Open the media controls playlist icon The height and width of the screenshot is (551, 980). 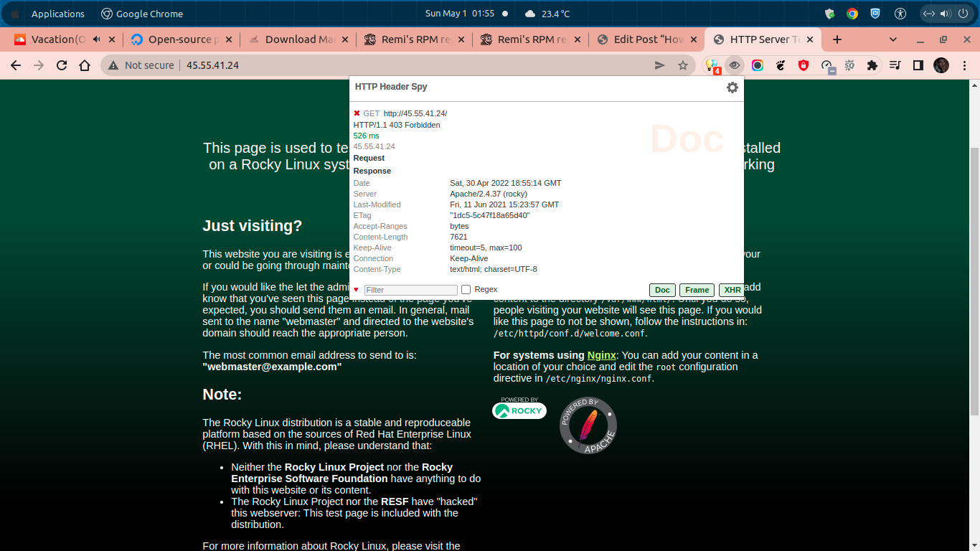[895, 65]
